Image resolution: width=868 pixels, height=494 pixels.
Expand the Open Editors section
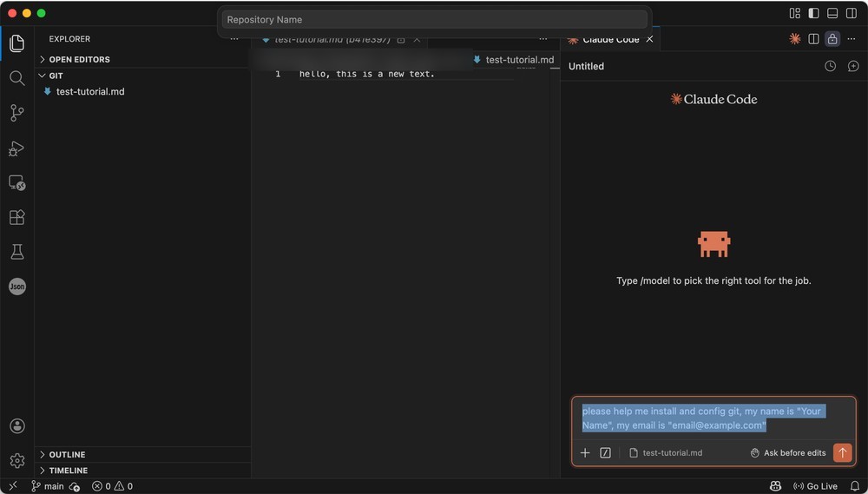click(x=143, y=59)
